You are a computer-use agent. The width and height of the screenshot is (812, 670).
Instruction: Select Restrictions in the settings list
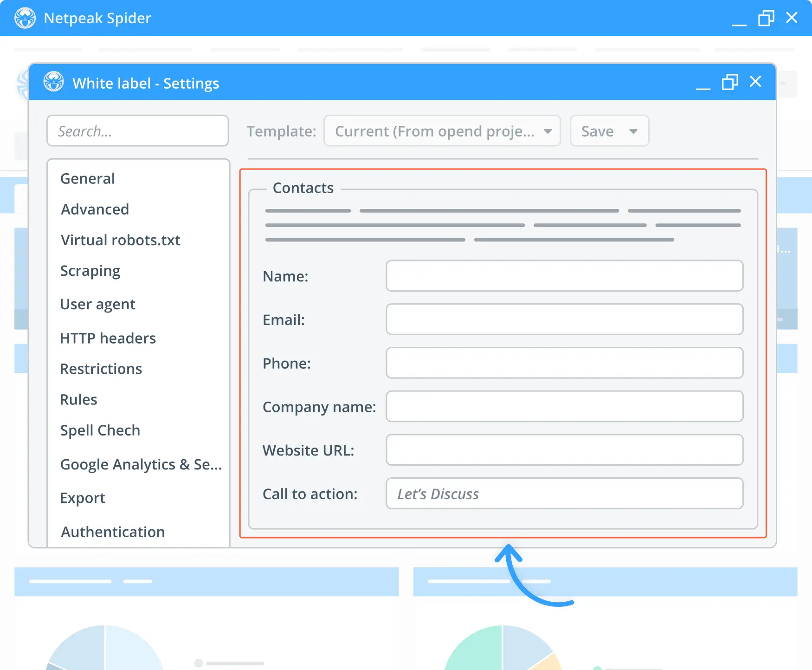click(x=101, y=369)
